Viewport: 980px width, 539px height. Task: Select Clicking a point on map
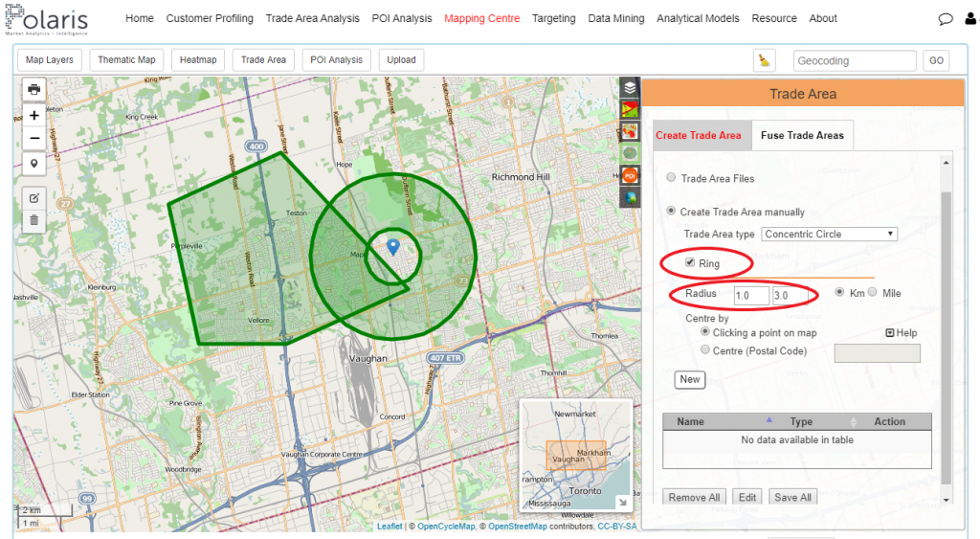705,331
